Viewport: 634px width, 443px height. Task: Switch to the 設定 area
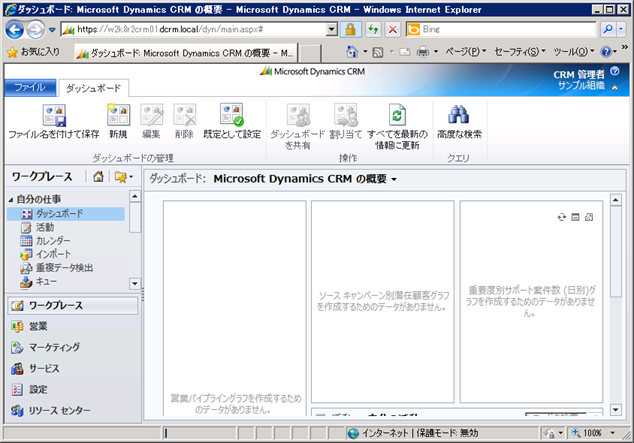pos(73,390)
